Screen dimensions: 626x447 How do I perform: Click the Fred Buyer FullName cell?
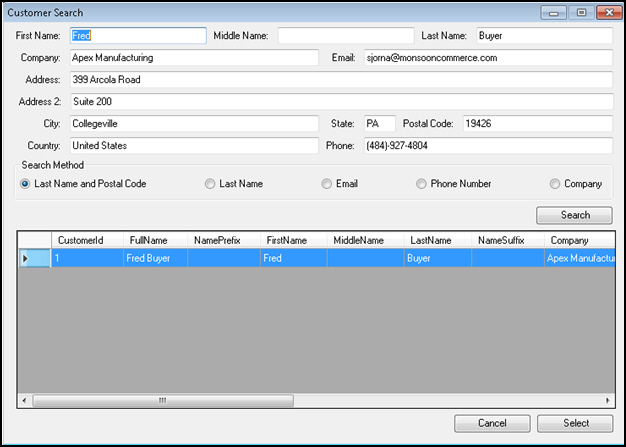point(155,259)
